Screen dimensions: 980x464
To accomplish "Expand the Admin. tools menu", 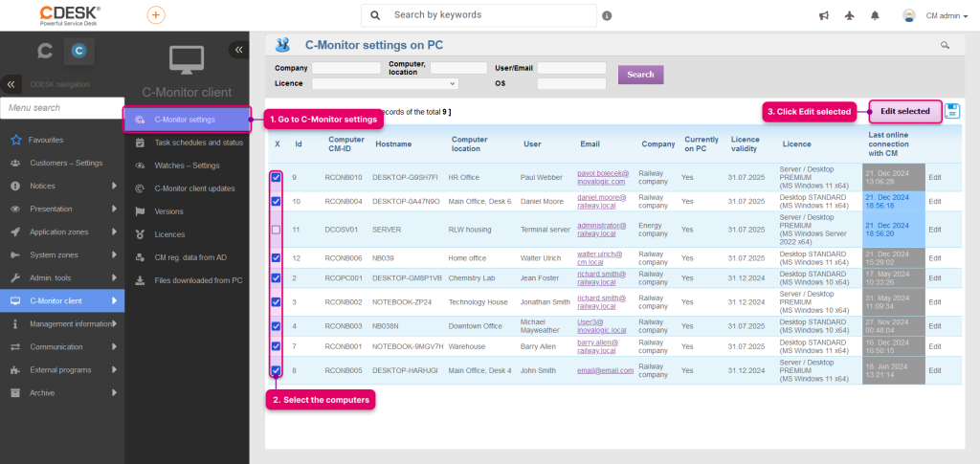I will tap(62, 277).
